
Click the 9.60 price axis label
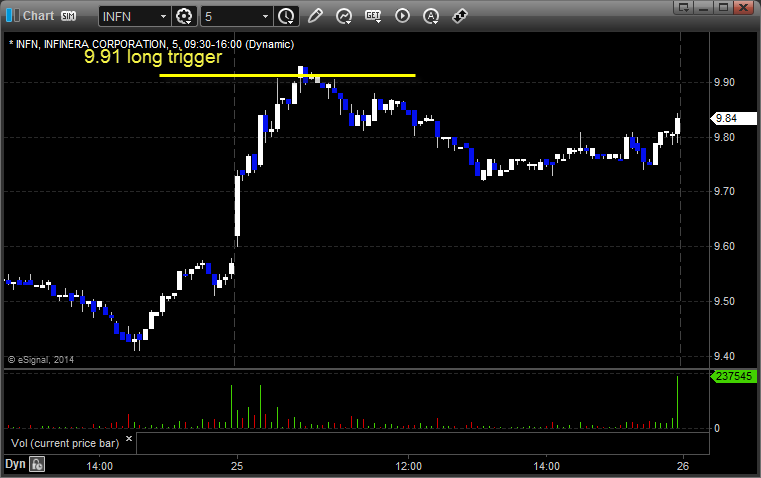point(724,246)
